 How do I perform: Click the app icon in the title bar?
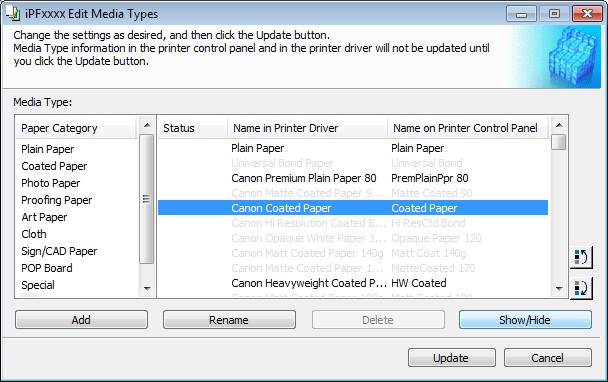12,14
